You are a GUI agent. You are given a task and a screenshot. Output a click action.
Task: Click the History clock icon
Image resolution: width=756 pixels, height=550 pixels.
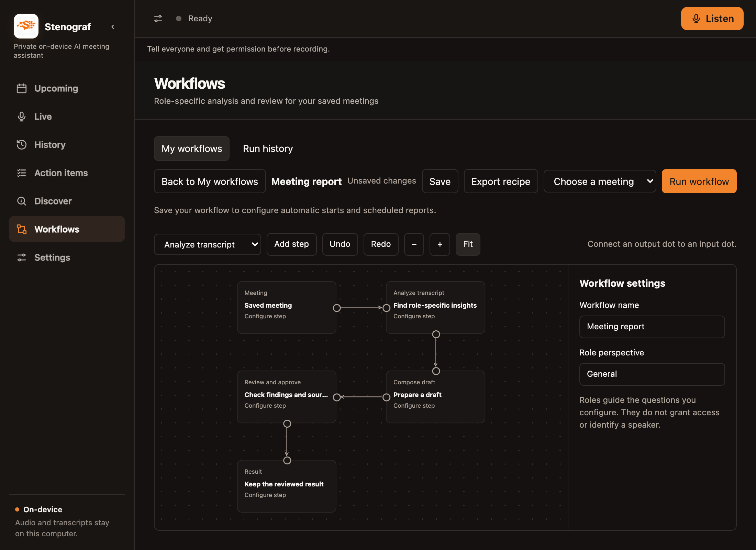coord(22,145)
